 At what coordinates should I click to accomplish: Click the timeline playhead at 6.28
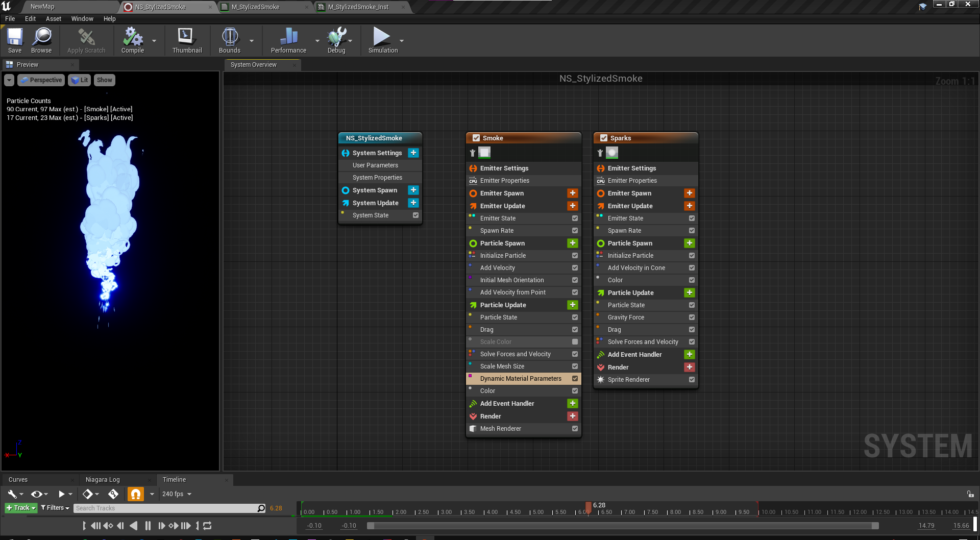click(x=589, y=507)
